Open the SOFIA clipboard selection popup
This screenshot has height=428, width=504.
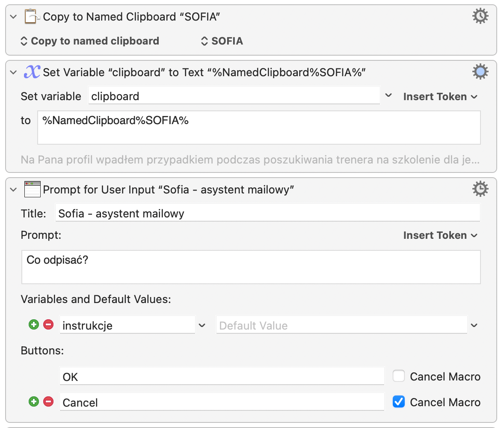222,41
